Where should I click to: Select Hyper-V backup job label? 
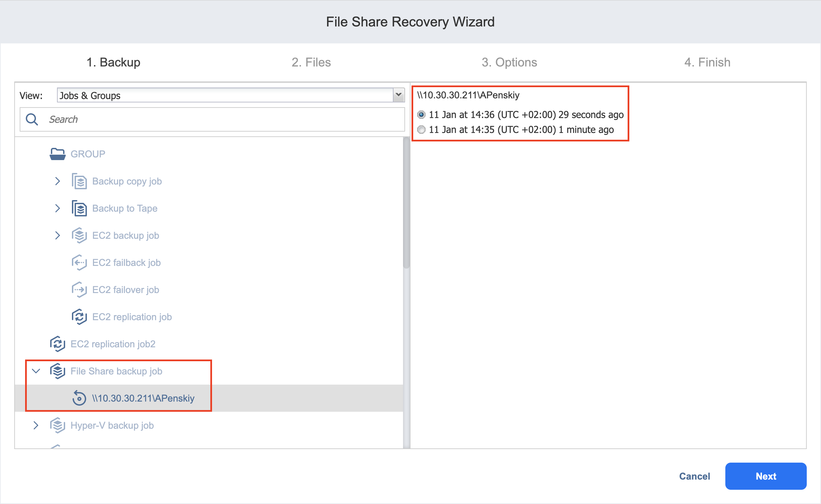[x=112, y=425]
